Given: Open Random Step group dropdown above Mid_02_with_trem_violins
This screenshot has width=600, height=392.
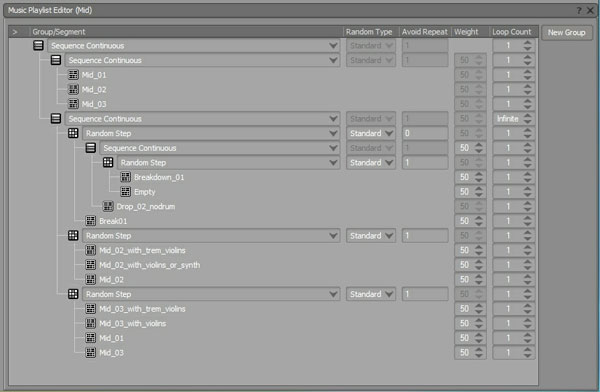Looking at the screenshot, I should 211,236.
